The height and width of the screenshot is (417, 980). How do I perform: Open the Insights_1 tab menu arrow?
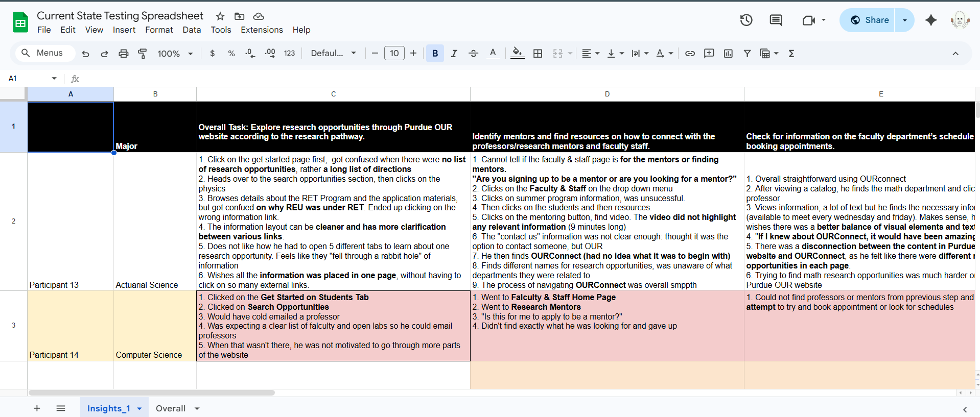click(x=139, y=409)
